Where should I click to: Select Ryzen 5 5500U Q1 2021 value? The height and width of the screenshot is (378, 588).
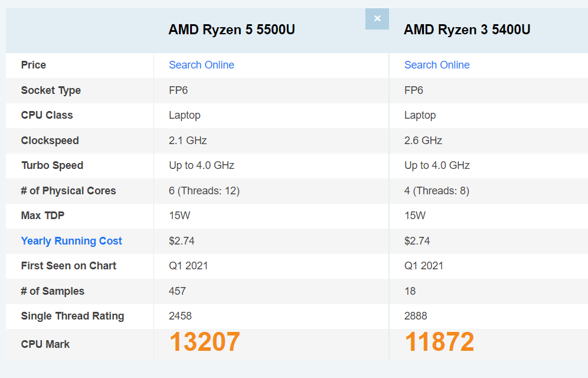tap(188, 266)
